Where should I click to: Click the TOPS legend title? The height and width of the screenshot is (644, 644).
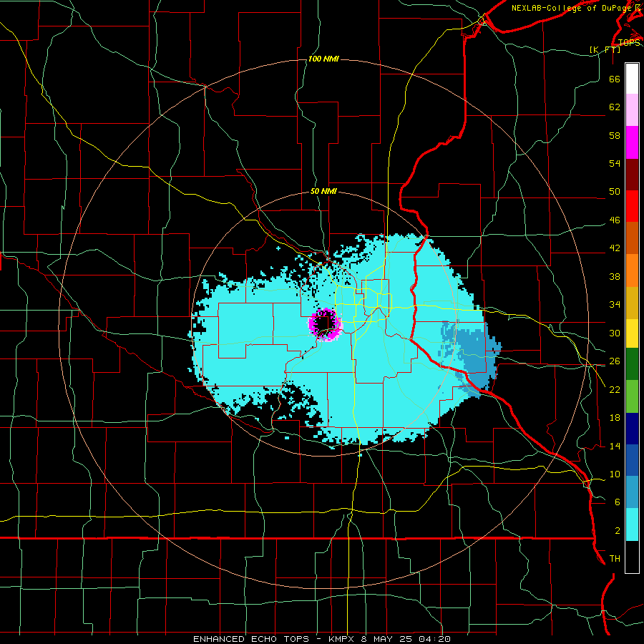pos(629,43)
